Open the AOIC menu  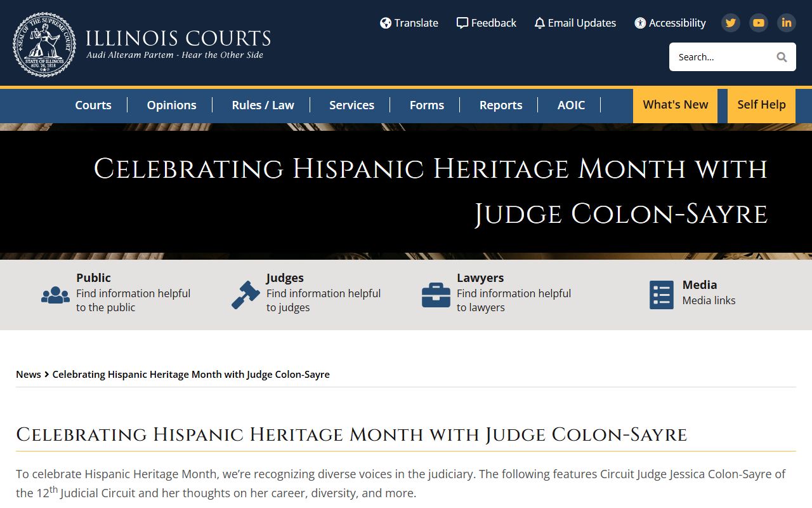click(x=572, y=105)
